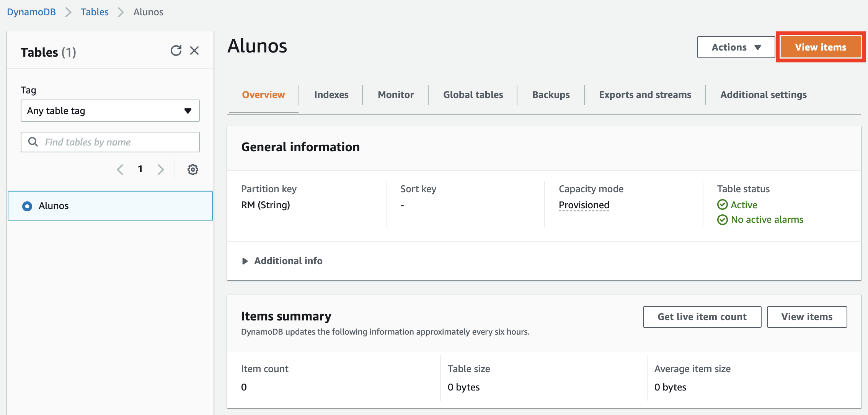This screenshot has width=868, height=415.
Task: Close the Tables side panel
Action: pos(194,51)
